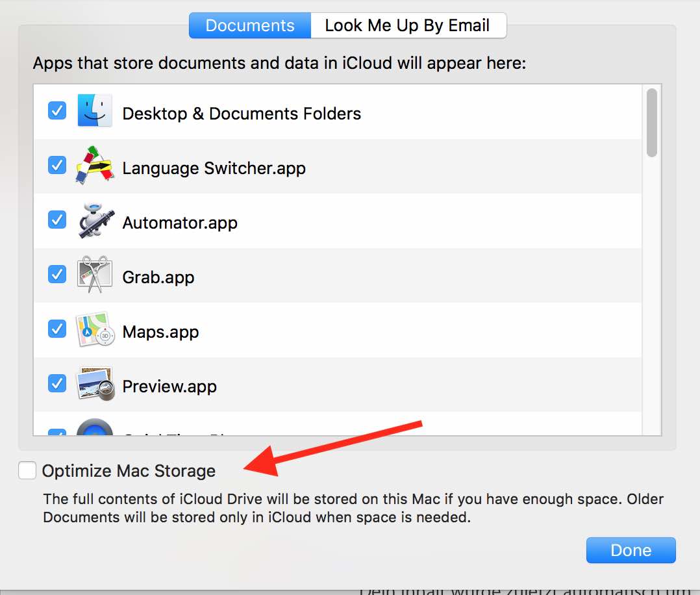Click the partially visible QuickTime Player icon
Image resolution: width=700 pixels, height=595 pixels.
coord(95,429)
